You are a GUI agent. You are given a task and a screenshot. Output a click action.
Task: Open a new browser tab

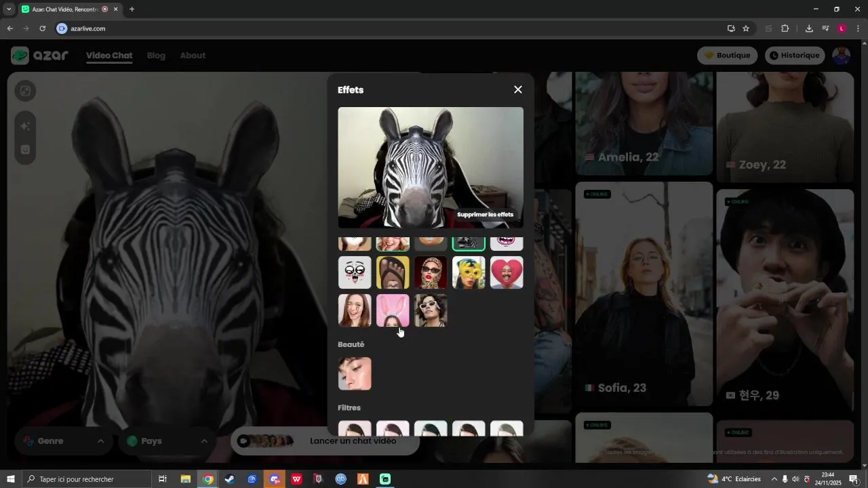click(132, 9)
